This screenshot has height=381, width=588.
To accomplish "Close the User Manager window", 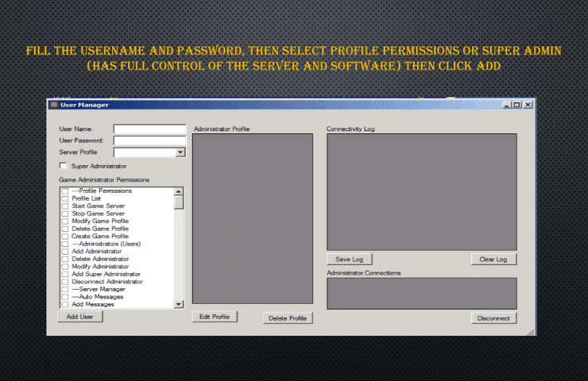I will [528, 105].
